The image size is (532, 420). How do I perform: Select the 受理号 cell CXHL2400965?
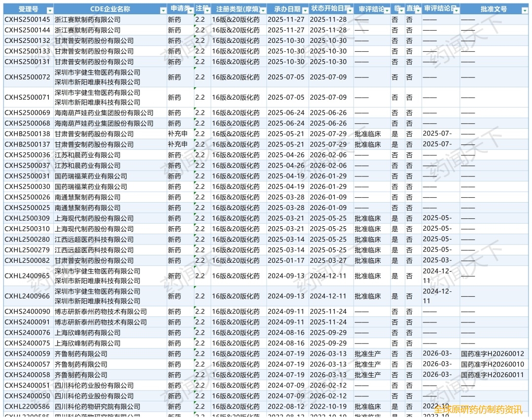(x=28, y=276)
